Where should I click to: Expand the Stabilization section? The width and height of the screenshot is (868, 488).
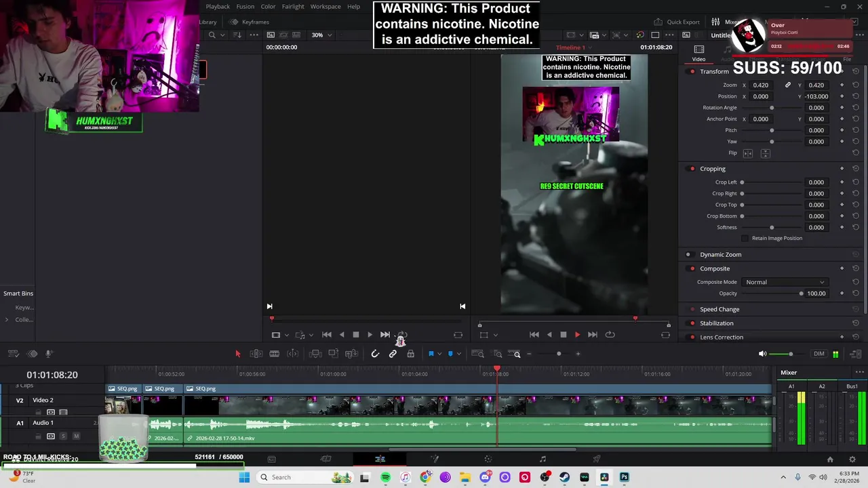click(x=717, y=323)
